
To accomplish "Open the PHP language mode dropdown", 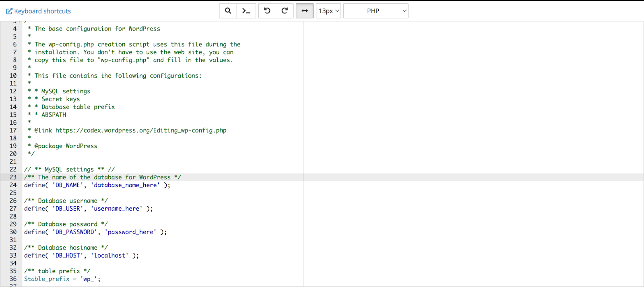I will click(x=376, y=11).
